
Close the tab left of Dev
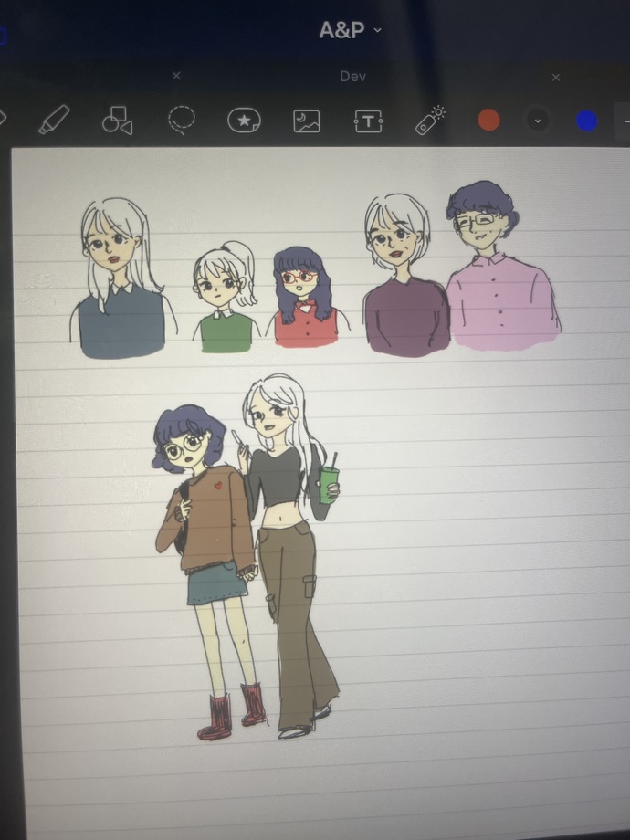coord(176,76)
